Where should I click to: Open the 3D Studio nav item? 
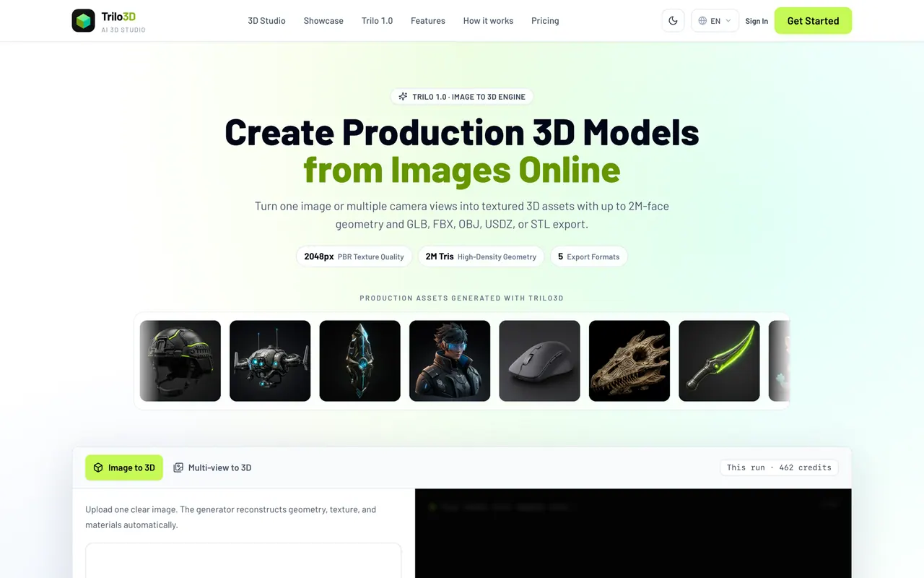266,21
